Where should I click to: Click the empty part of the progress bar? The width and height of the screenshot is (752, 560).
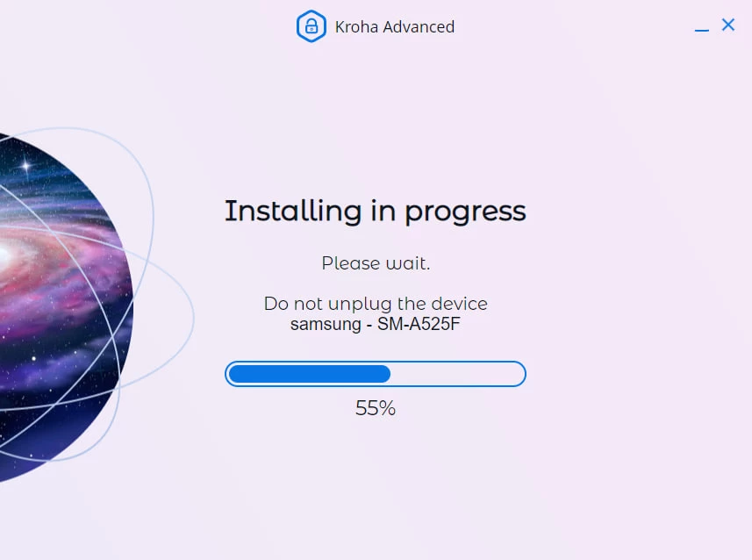click(456, 374)
